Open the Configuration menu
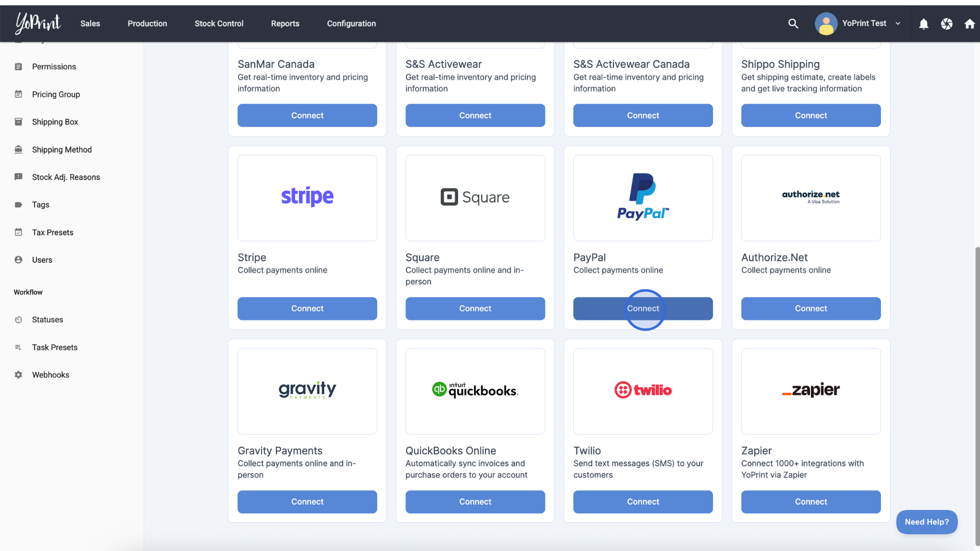Viewport: 980px width, 551px height. tap(351, 23)
